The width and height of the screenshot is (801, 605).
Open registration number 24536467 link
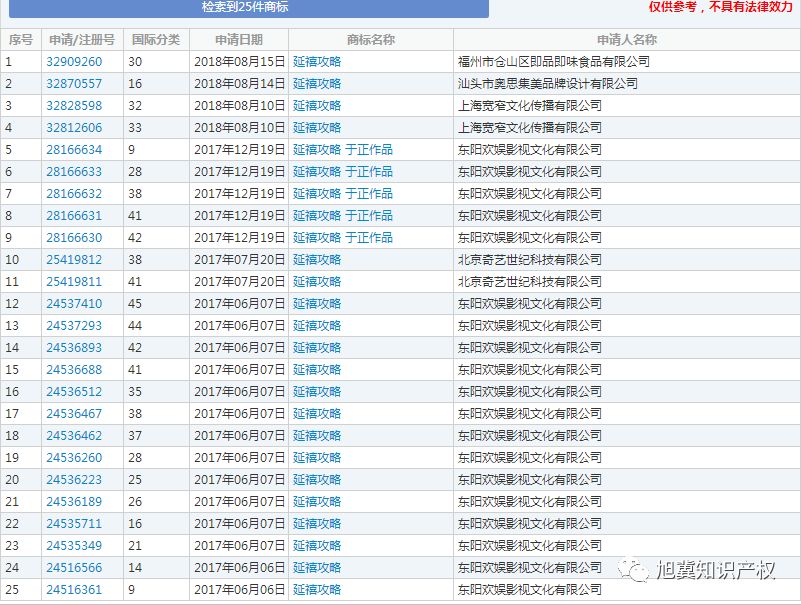tap(74, 413)
